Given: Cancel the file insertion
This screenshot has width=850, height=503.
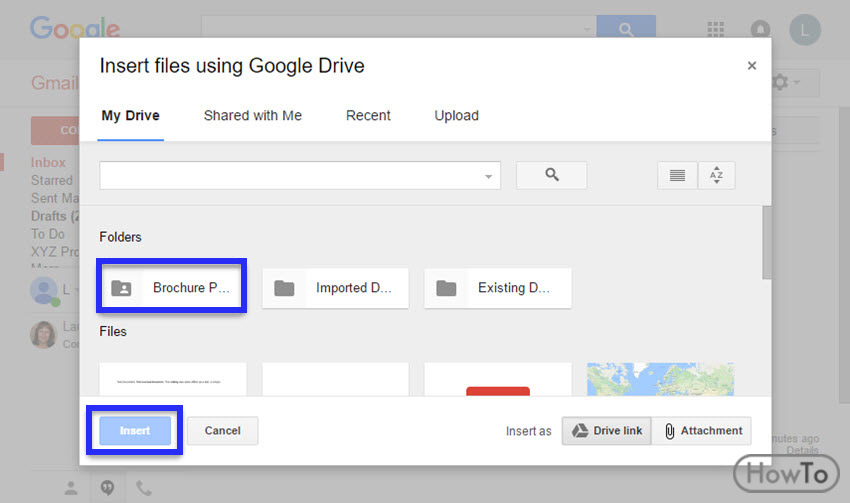Looking at the screenshot, I should 222,431.
